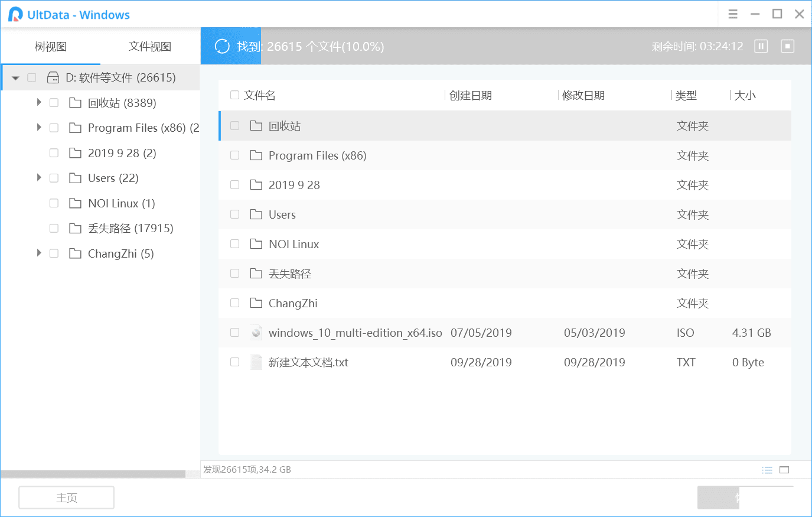Screen dimensions: 812x517
Task: Click the 新建文本文档.txt file icon
Action: tap(256, 362)
